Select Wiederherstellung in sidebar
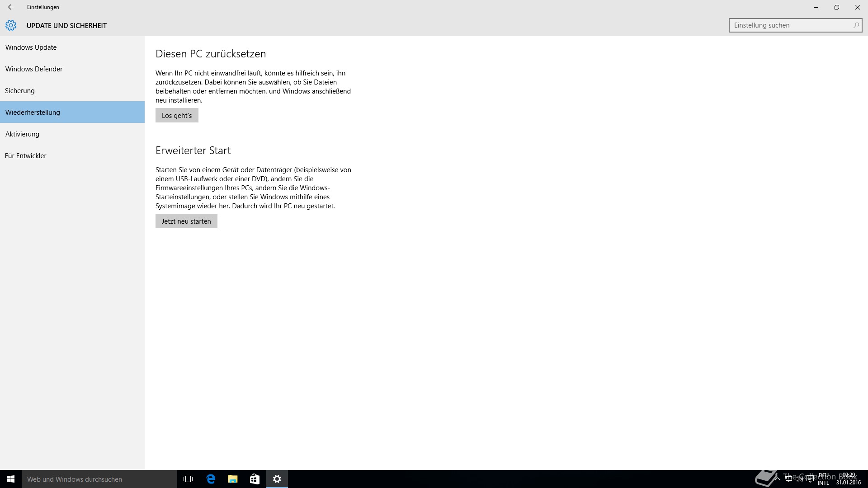868x488 pixels. point(72,113)
